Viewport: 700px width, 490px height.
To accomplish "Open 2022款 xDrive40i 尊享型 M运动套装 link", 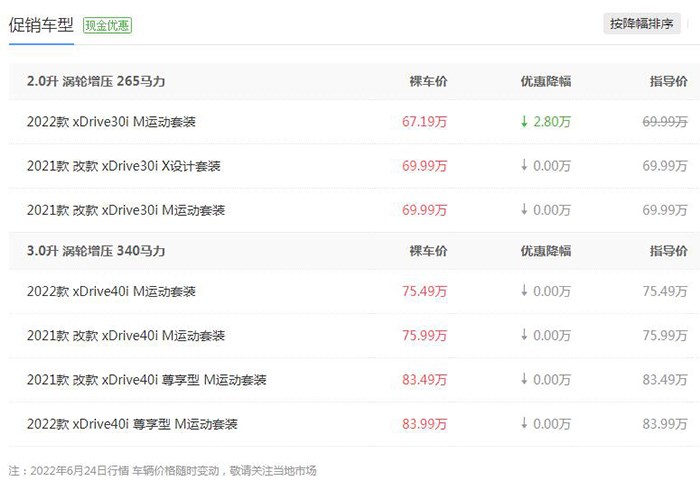I will (x=132, y=424).
